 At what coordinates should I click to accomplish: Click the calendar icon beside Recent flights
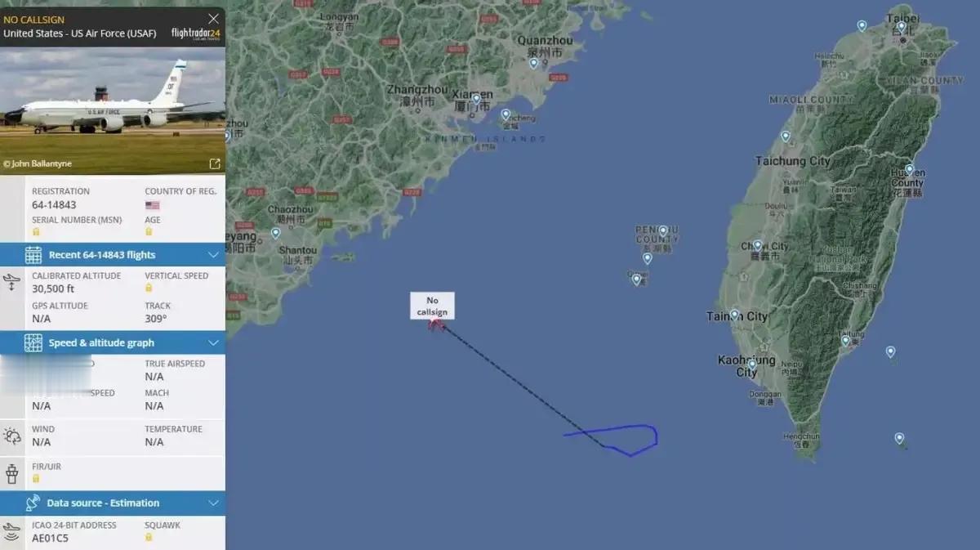(33, 255)
